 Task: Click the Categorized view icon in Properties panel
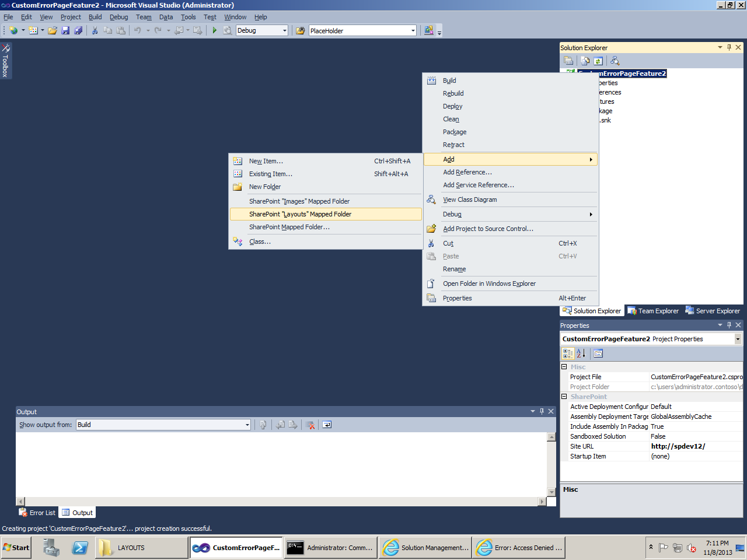[568, 353]
